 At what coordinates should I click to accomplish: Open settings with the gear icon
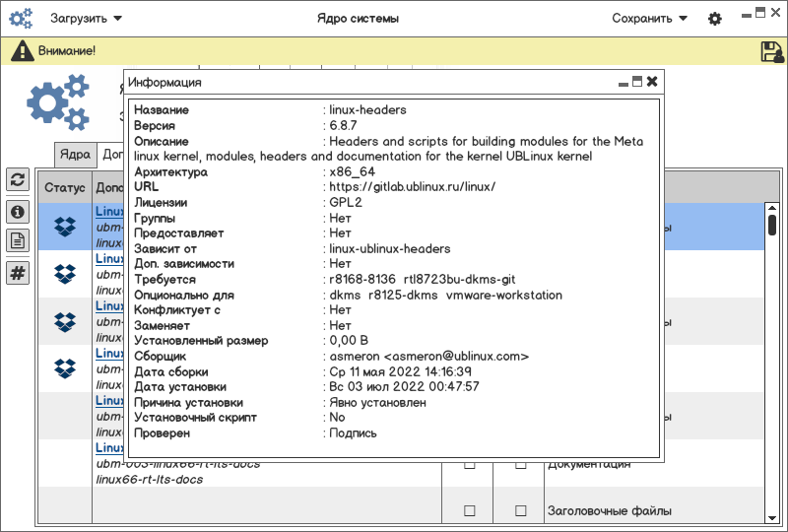pyautogui.click(x=715, y=19)
